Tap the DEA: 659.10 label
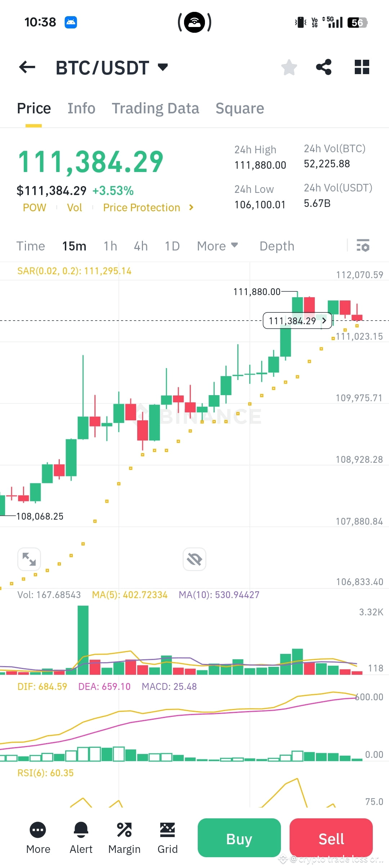 coord(104,687)
